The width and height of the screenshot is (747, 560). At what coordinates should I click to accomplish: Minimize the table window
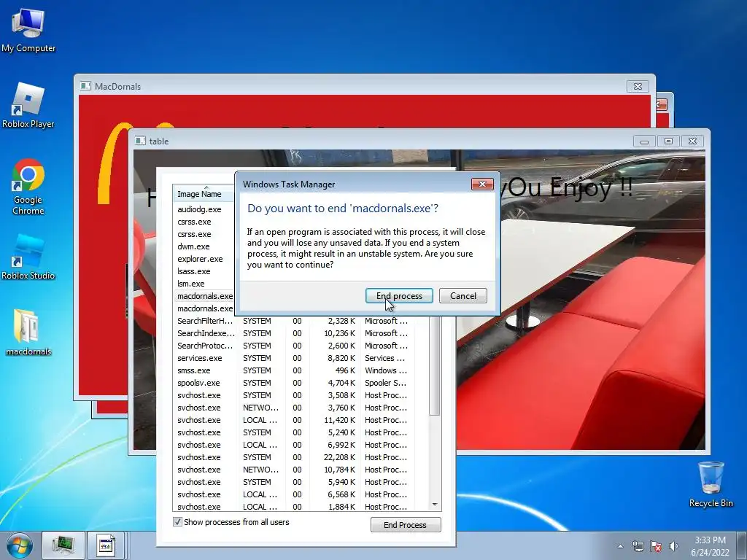pos(645,141)
